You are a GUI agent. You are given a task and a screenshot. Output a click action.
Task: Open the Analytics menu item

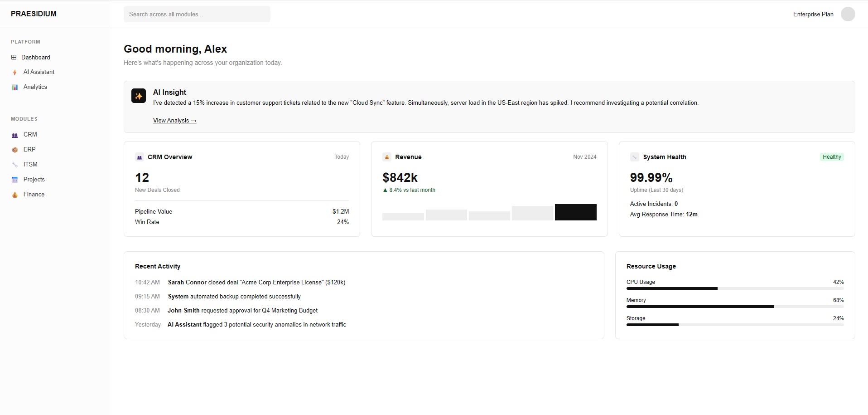(x=35, y=87)
